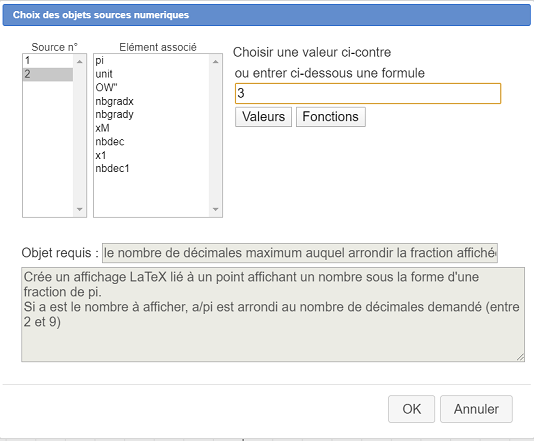
Task: Pick nbgradx from the element list
Action: (152, 101)
